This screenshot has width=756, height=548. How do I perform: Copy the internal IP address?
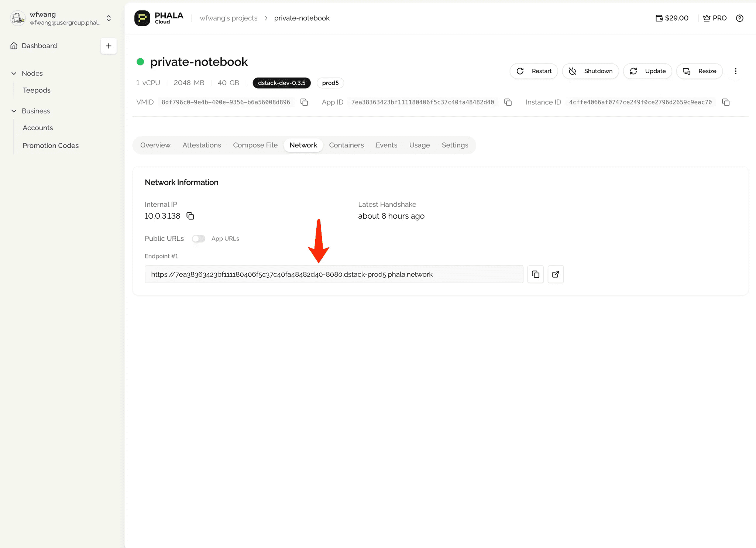point(190,216)
